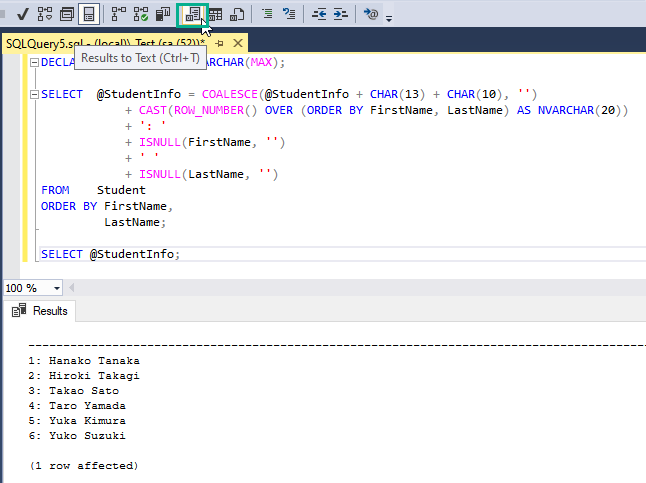Open the 100 % zoom dropdown
Image resolution: width=646 pixels, height=483 pixels.
click(56, 288)
